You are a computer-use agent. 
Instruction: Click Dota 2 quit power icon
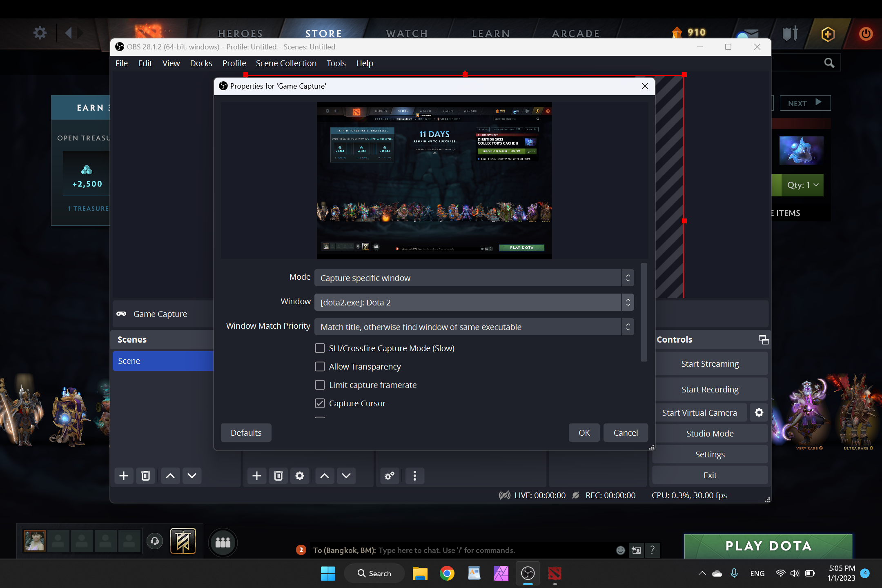pyautogui.click(x=866, y=33)
